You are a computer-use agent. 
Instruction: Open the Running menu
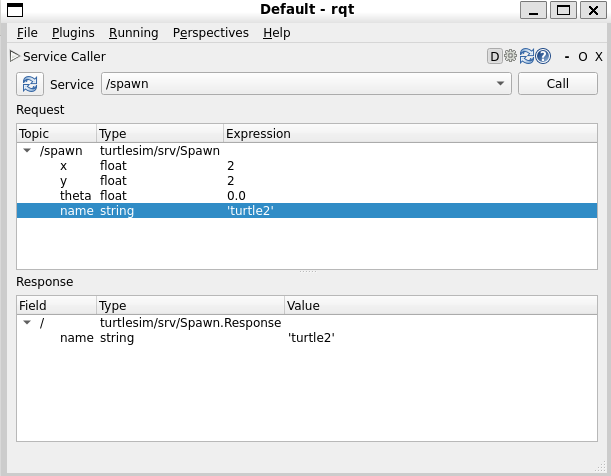point(133,32)
